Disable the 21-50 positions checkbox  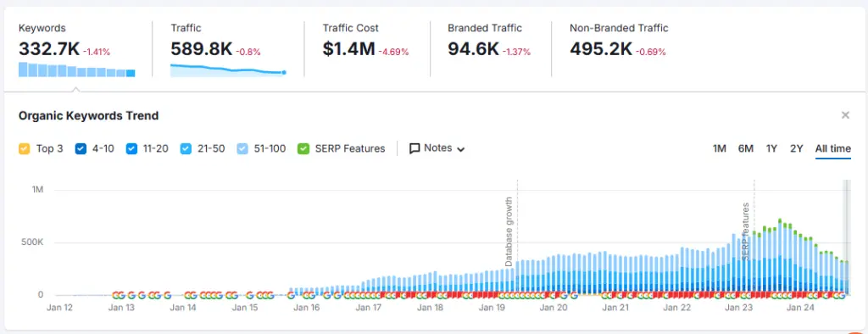tap(186, 148)
